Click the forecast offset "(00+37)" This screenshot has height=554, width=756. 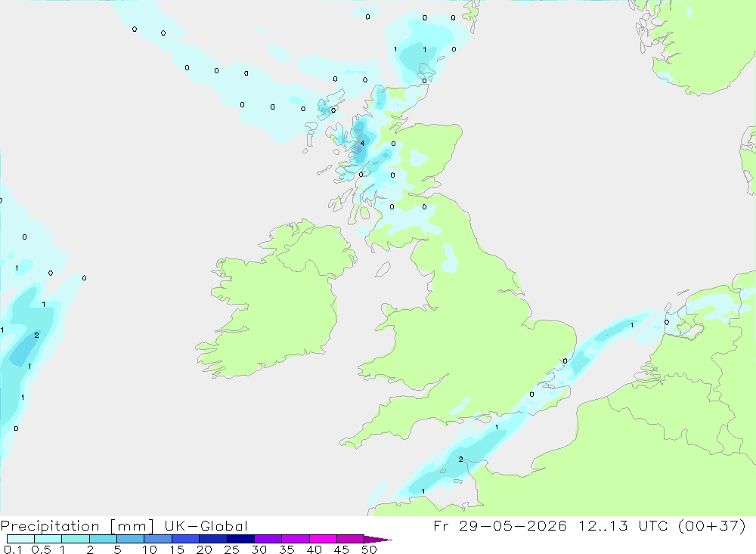tap(711, 525)
